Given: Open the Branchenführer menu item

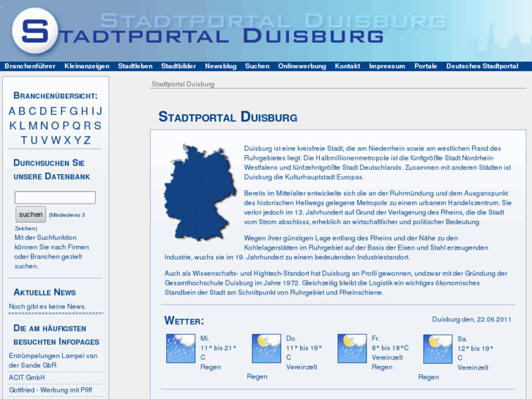Looking at the screenshot, I should (30, 66).
